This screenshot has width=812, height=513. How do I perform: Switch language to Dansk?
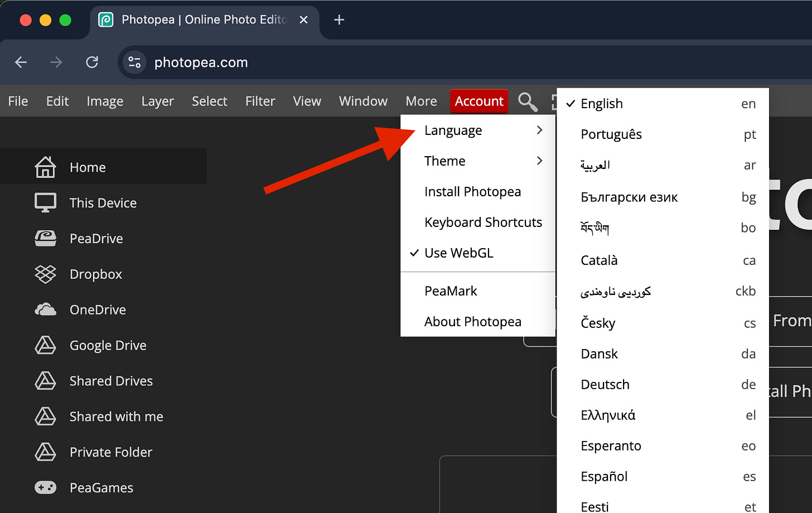[663, 354]
